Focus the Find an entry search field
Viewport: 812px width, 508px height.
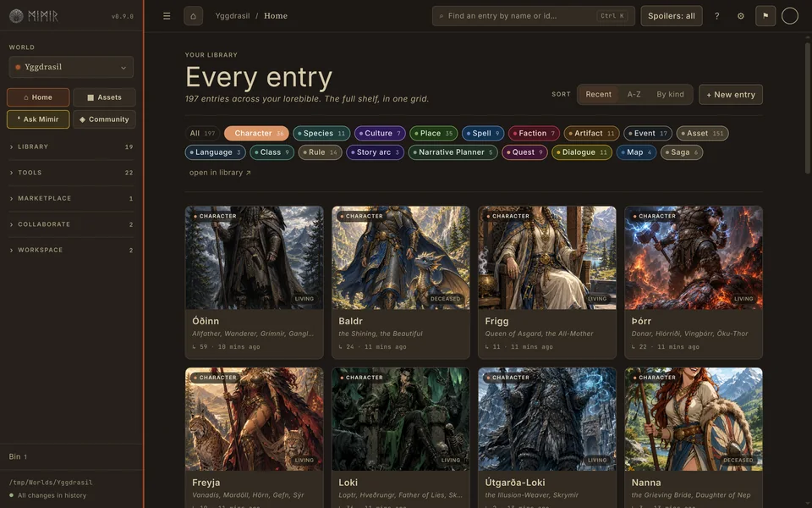(x=534, y=16)
